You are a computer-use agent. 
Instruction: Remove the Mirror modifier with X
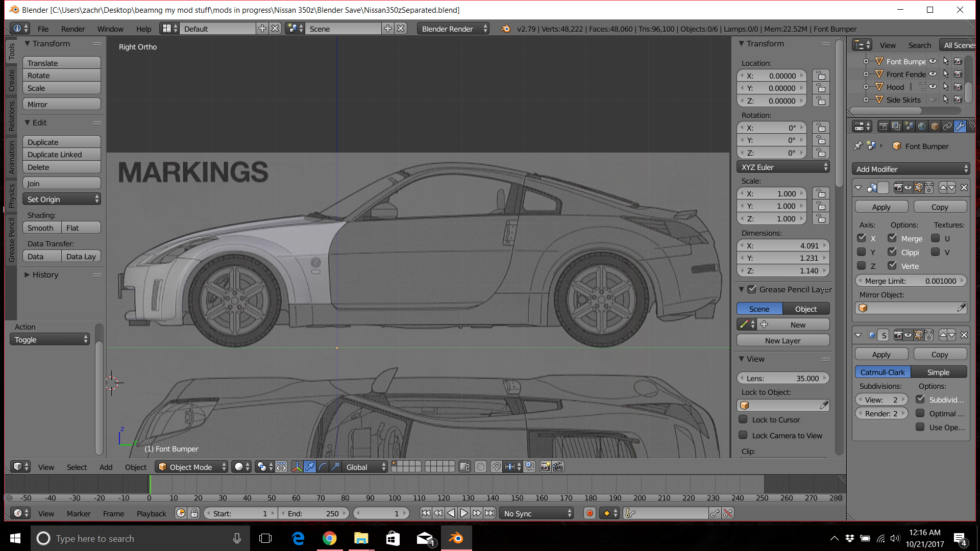click(964, 187)
